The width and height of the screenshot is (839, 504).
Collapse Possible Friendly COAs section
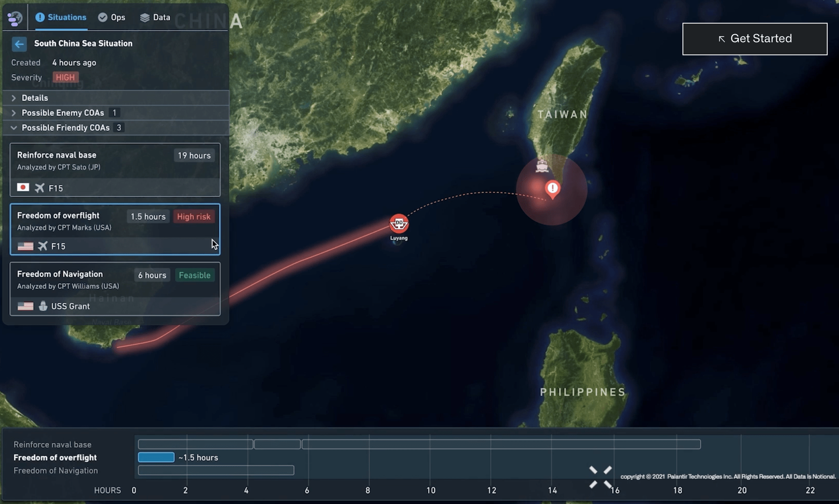(115, 128)
